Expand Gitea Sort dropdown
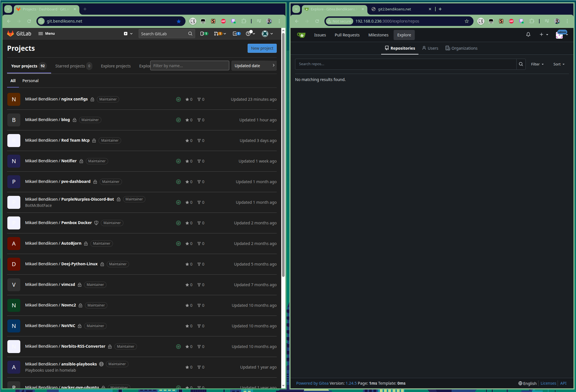Screen dimensions: 576x392 pos(559,64)
